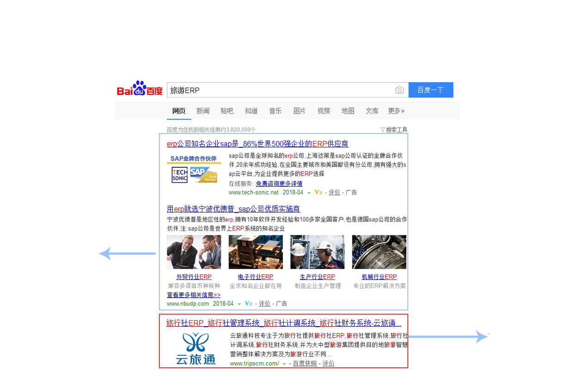Open result "用erp就选宁波优德普_sap公司优质实施商"

click(233, 209)
